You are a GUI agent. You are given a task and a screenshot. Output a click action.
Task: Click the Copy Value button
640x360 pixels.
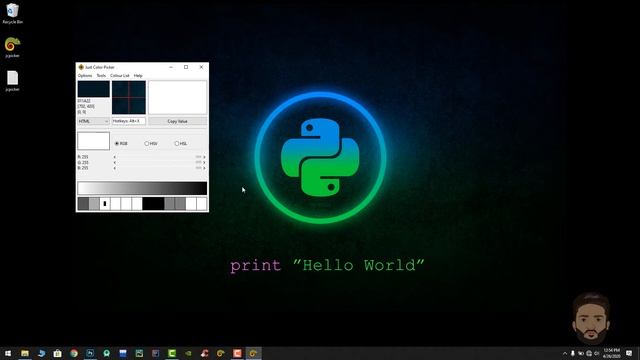coord(178,121)
